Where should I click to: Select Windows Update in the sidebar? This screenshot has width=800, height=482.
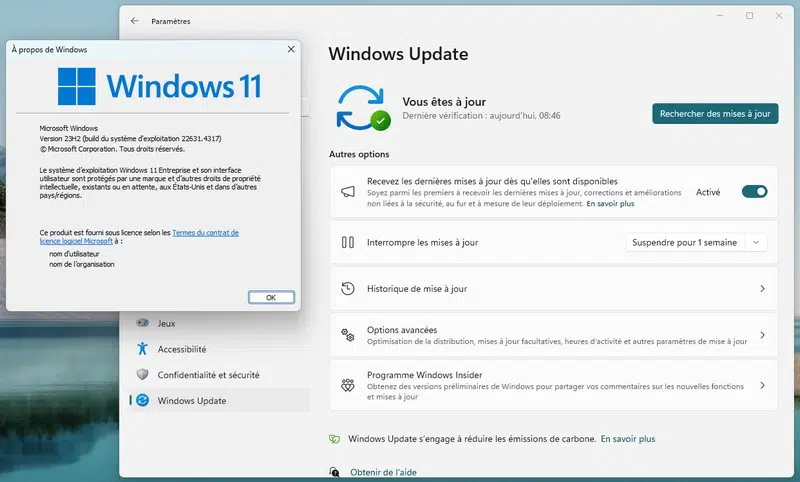tap(219, 400)
